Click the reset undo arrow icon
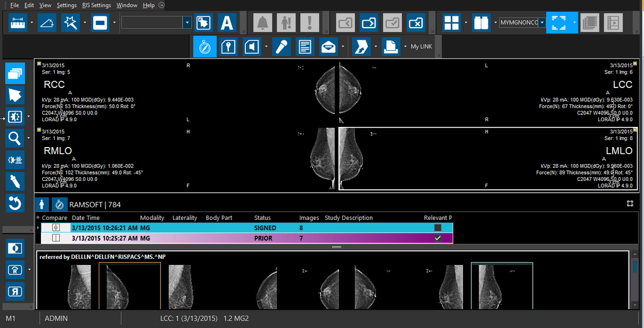 tap(15, 202)
